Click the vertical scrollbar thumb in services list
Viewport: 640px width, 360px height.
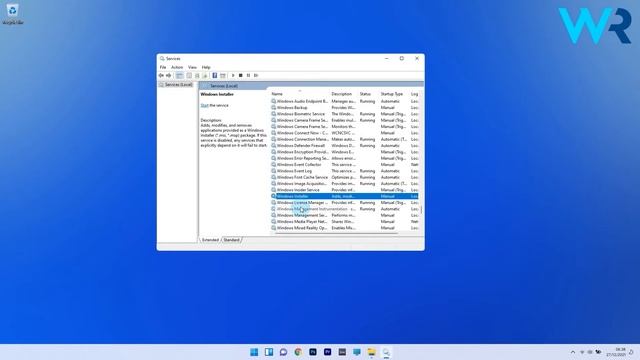(x=421, y=209)
